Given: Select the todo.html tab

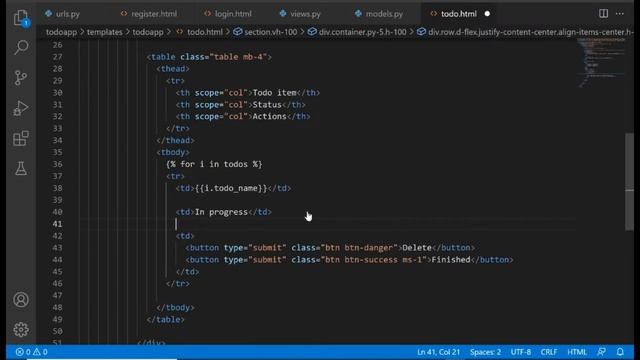Looking at the screenshot, I should click(458, 14).
